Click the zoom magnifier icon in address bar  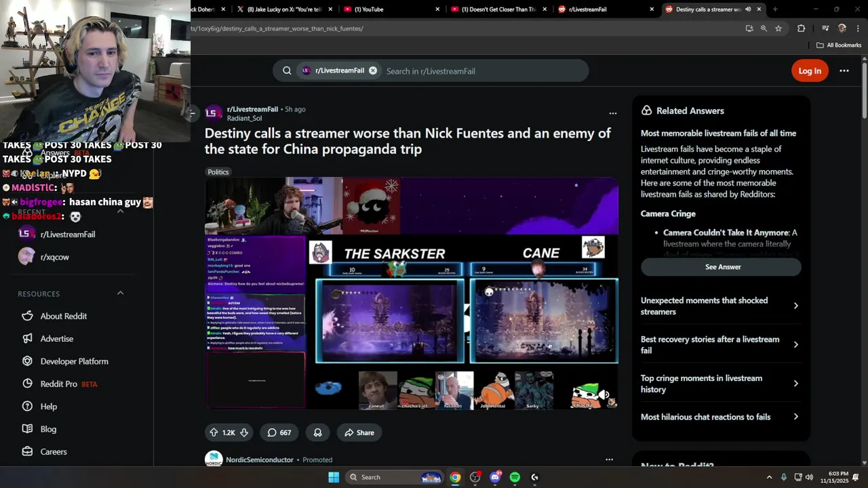764,28
